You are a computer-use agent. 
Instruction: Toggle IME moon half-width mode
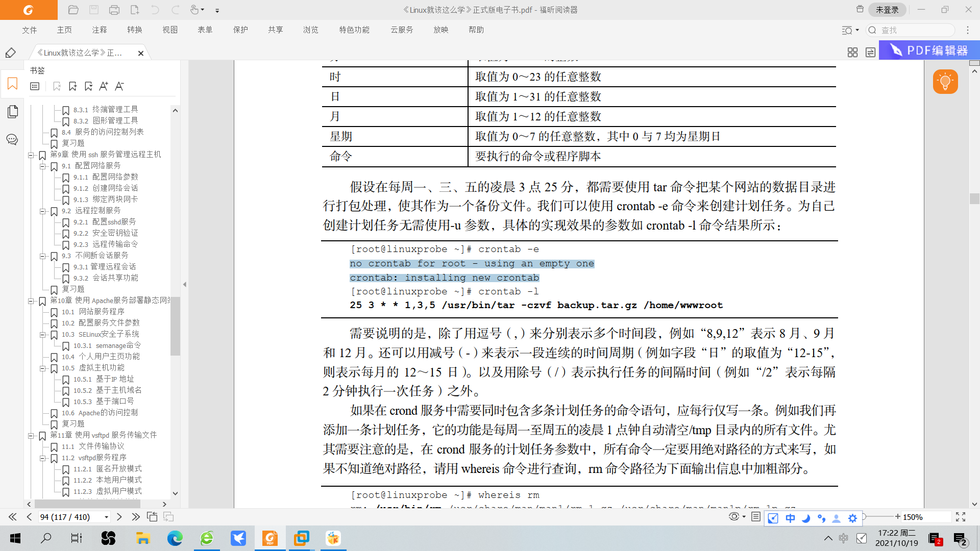tap(806, 518)
